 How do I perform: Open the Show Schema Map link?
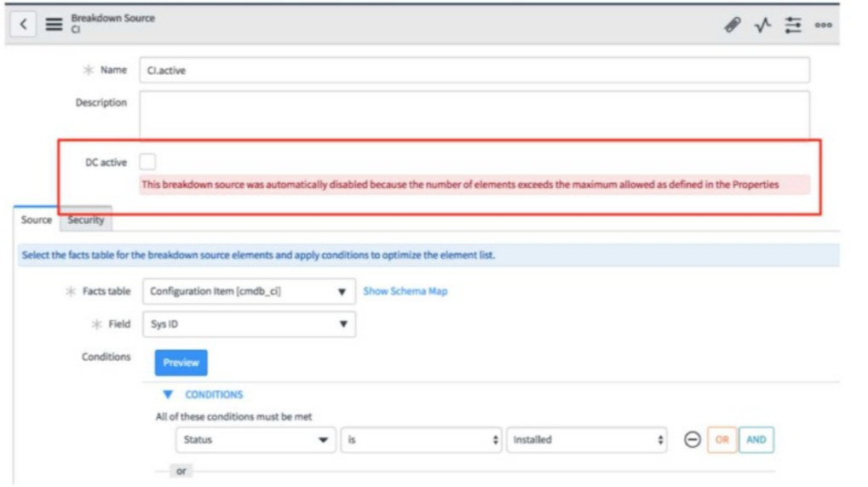[x=405, y=291]
